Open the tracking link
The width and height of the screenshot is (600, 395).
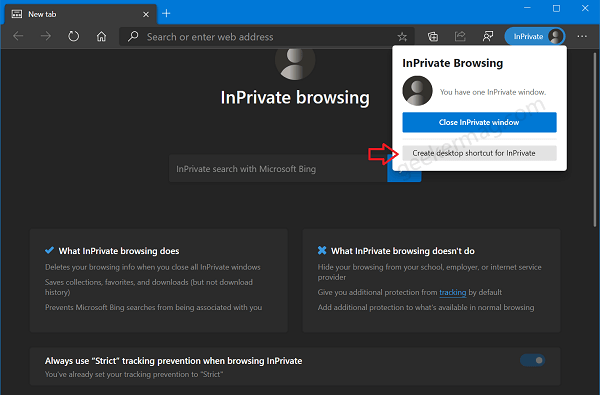click(453, 292)
